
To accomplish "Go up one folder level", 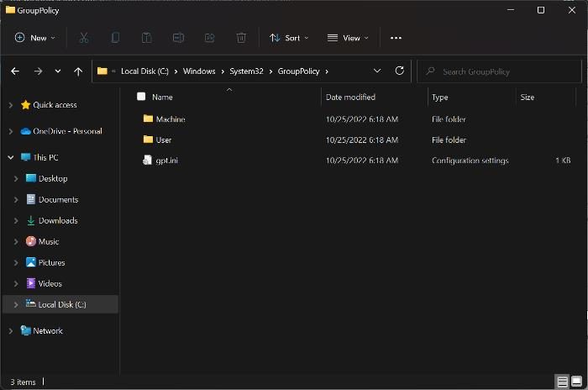I will (78, 71).
